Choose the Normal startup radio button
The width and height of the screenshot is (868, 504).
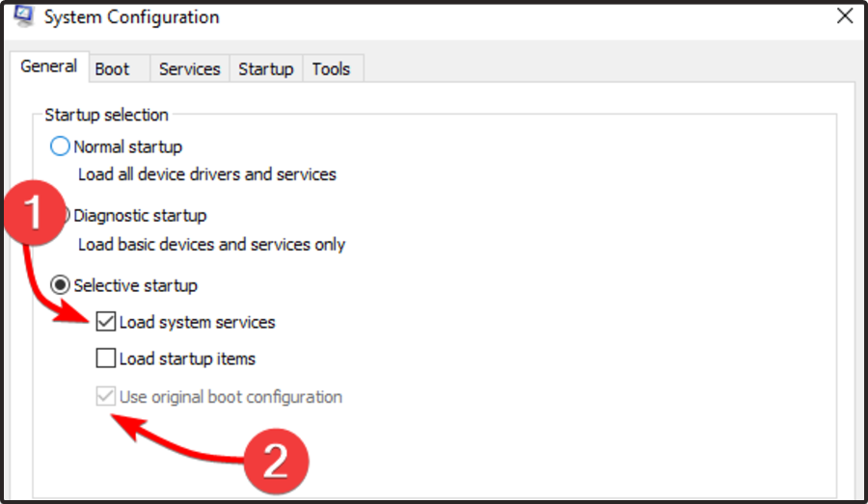click(61, 147)
